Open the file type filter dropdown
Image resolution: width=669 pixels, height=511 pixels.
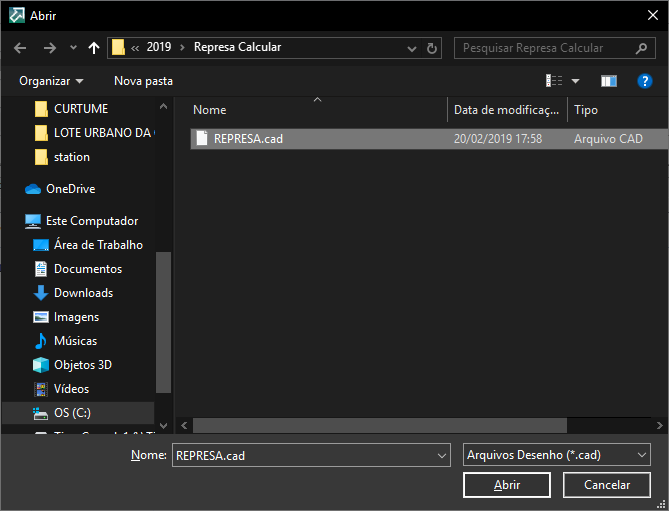(557, 455)
